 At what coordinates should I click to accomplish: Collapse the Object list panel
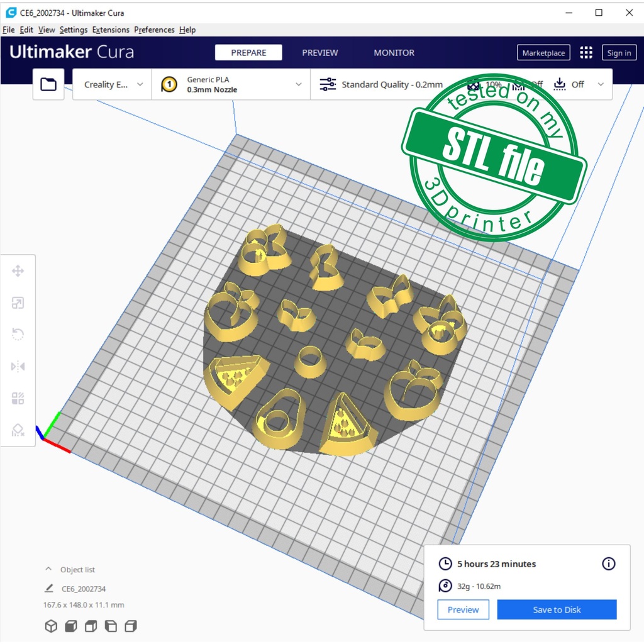tap(48, 569)
